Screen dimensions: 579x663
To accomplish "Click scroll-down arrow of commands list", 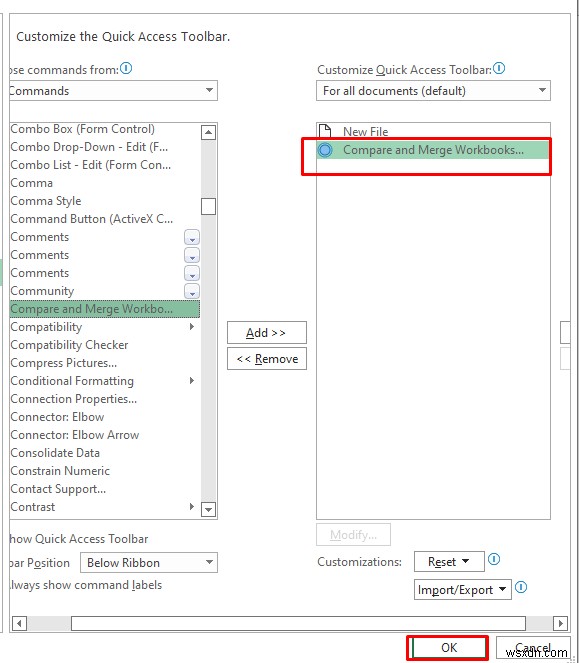I will click(x=208, y=509).
